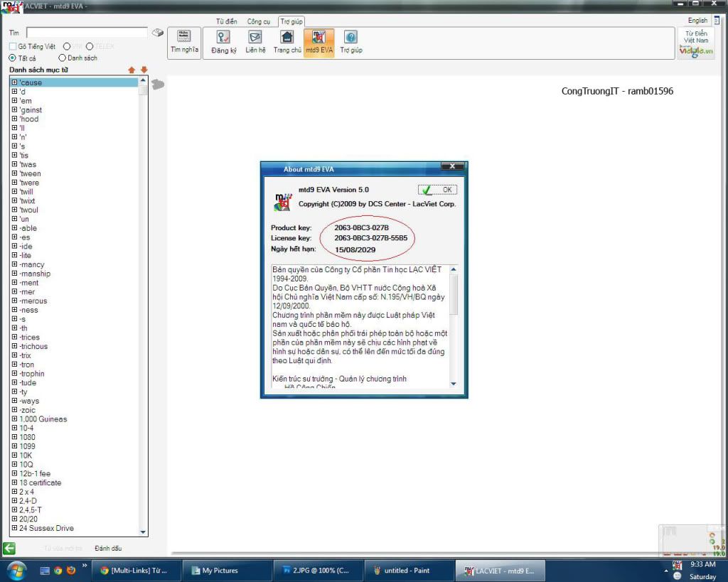Switch language to English
Image resolution: width=728 pixels, height=582 pixels.
point(697,21)
